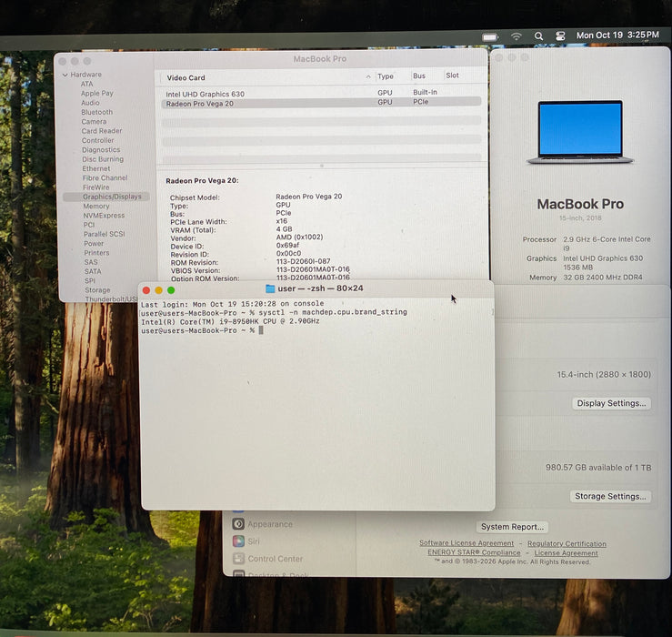Click the Slot column header
Screen dimensions: 672x637
pos(452,75)
